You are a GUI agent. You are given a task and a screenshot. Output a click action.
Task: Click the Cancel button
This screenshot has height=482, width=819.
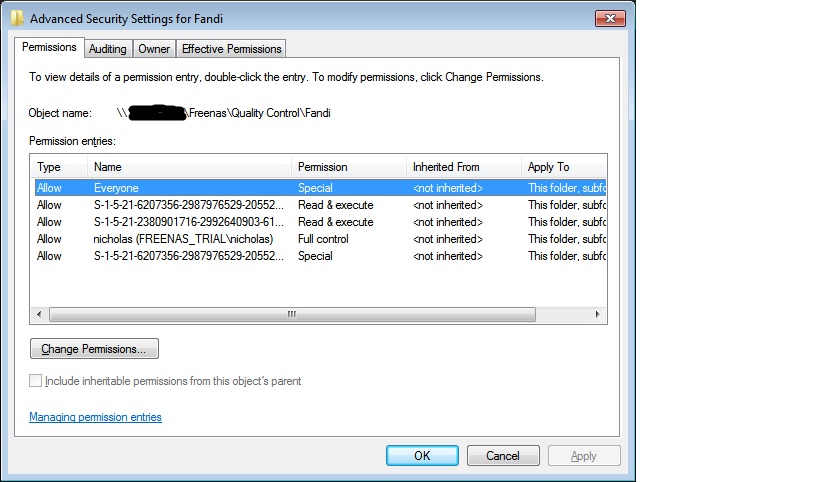503,455
